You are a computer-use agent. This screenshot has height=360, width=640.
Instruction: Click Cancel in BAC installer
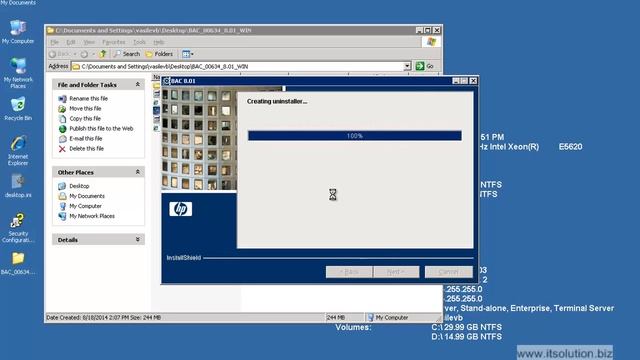(448, 271)
